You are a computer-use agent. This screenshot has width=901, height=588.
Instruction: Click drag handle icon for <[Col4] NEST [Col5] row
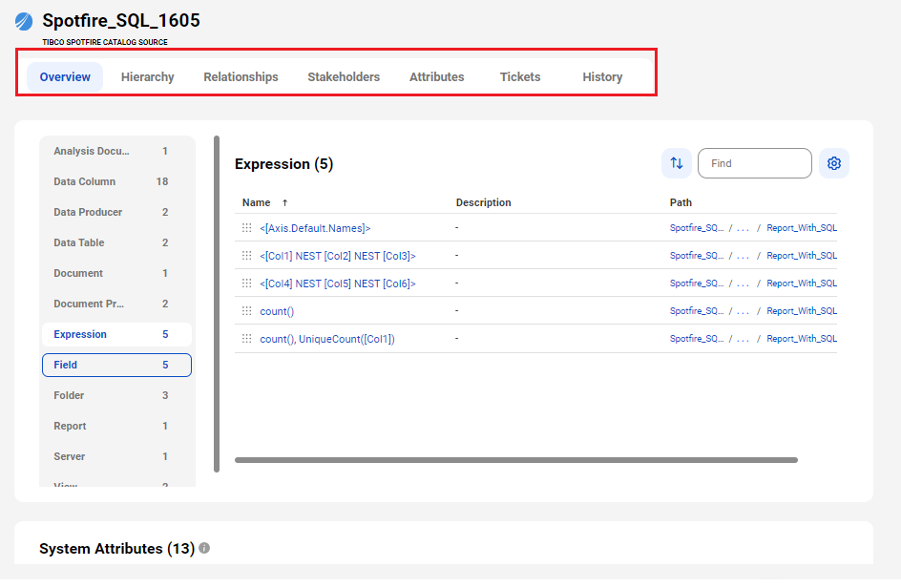pos(246,283)
